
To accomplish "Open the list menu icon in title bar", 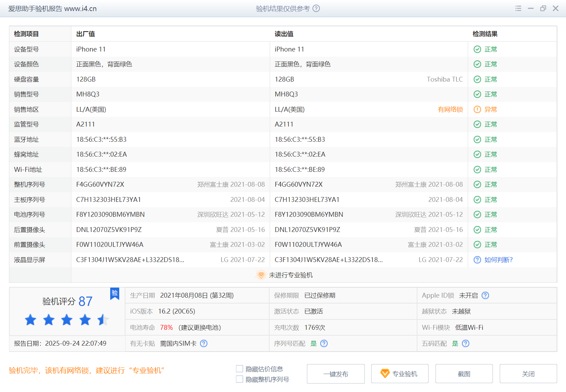I will tap(518, 9).
